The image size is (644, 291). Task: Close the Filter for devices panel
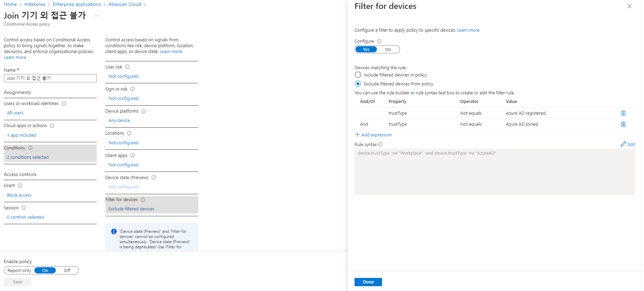[x=630, y=6]
